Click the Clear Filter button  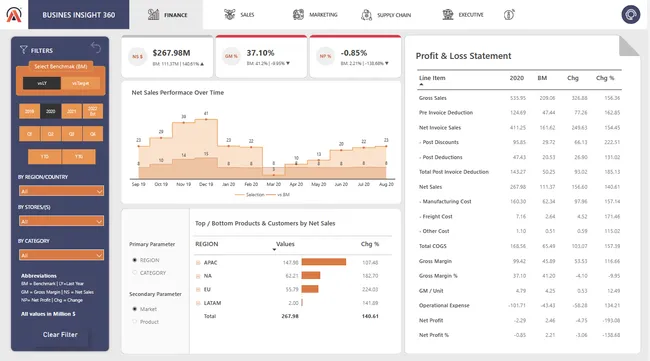click(x=60, y=334)
